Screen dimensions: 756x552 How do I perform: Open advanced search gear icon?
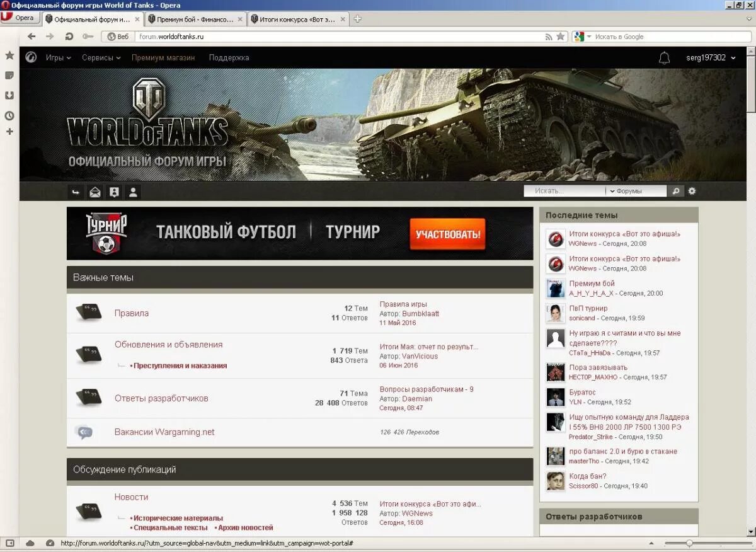pos(692,191)
